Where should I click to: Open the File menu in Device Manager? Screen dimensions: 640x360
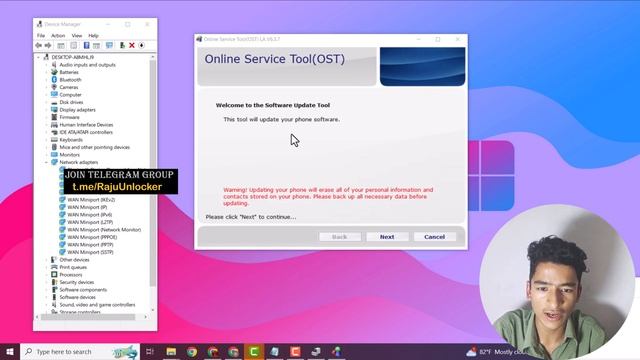click(x=41, y=36)
